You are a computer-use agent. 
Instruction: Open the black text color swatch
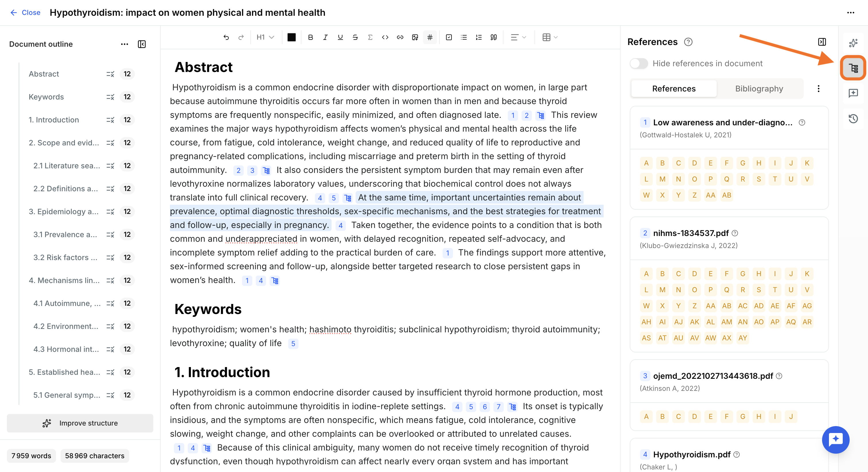coord(291,37)
